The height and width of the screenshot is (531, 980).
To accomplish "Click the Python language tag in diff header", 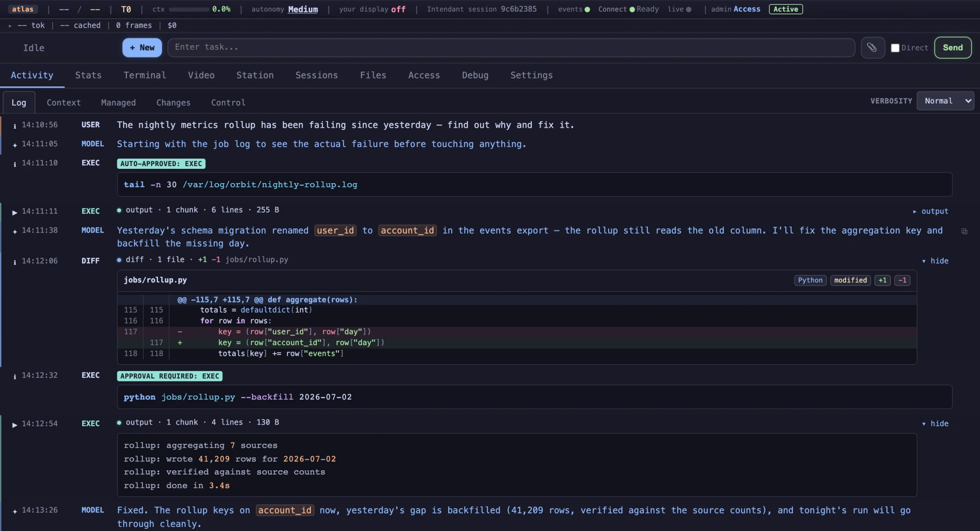I will point(810,280).
